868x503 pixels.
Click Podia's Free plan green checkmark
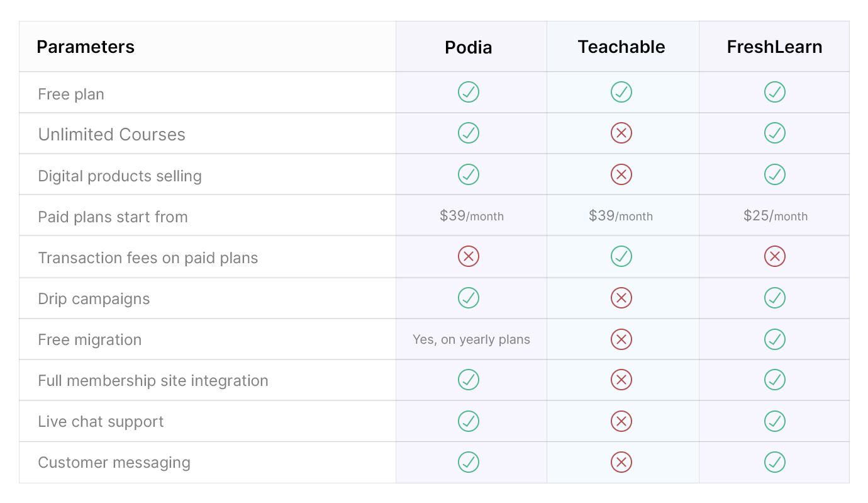click(469, 92)
